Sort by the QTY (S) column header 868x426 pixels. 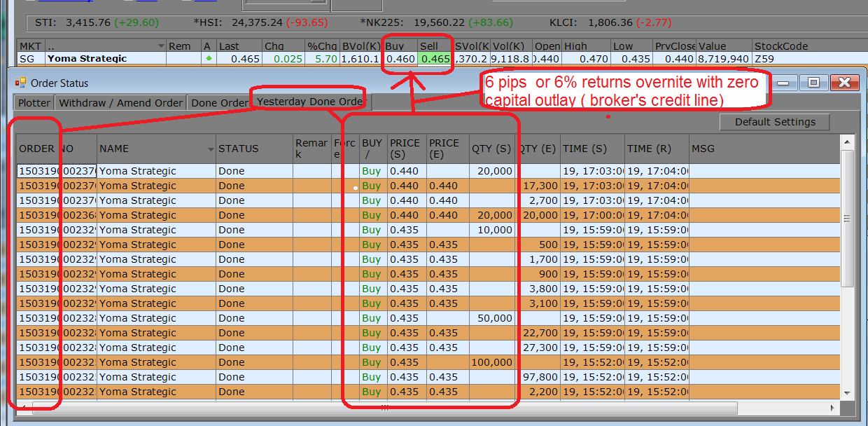[492, 149]
